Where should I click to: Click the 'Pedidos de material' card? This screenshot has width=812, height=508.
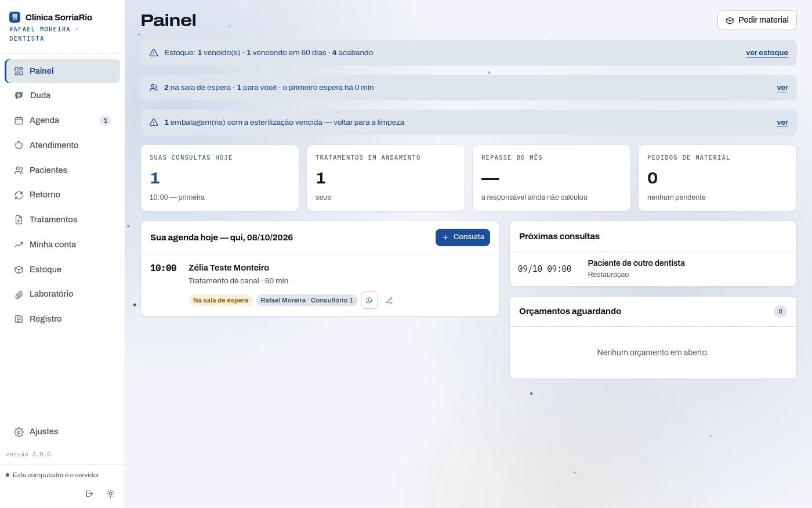(x=717, y=178)
